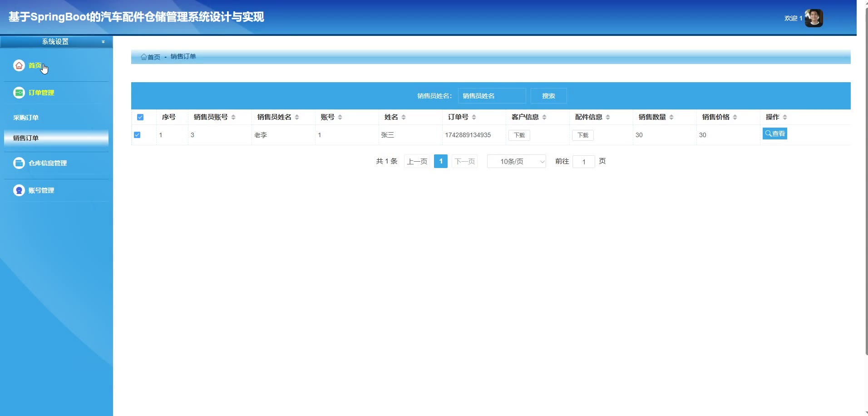Go to next page with 下一页
Screen dimensions: 868x416
[465, 161]
